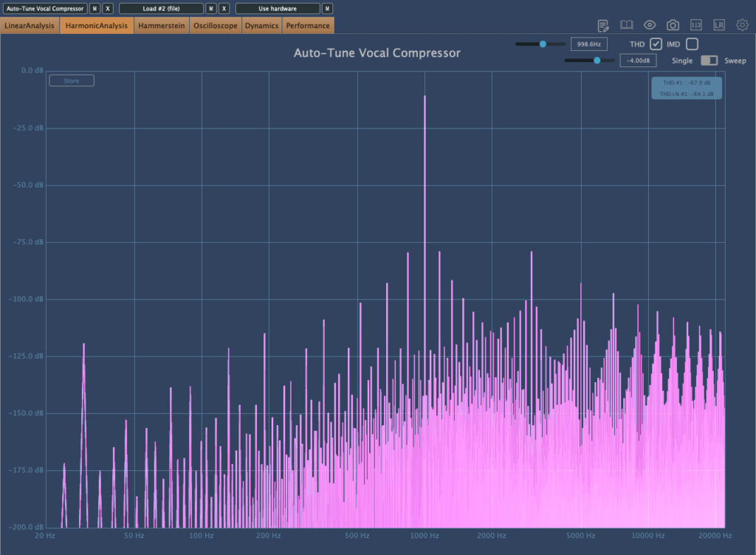Click the THD #1 readout box
756x555 pixels.
tap(687, 88)
